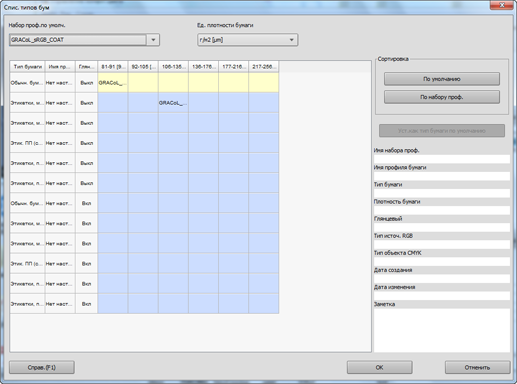Select Обычн. бум row with Вкл gloss

144,203
